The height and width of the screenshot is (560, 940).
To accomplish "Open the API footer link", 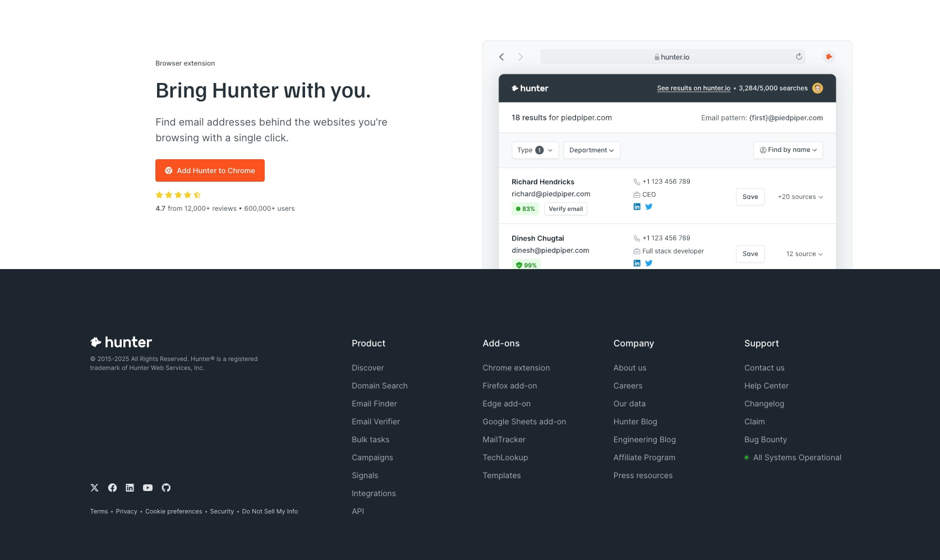I will tap(358, 511).
